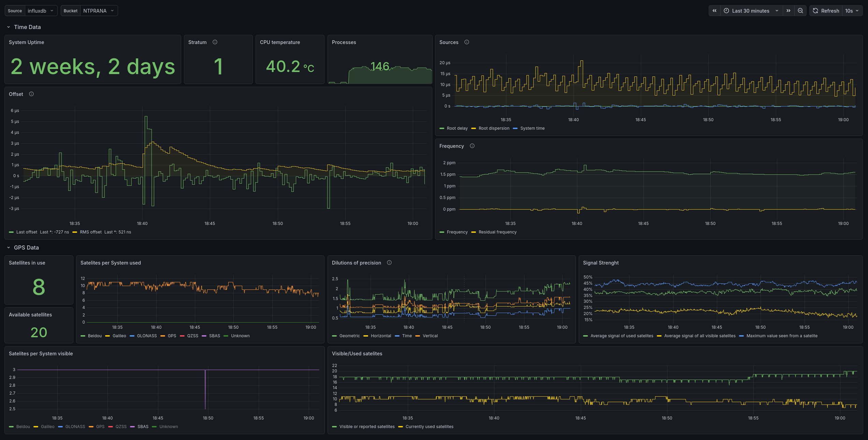This screenshot has width=868, height=440.
Task: Open the Last 30 minutes time picker
Action: pos(751,11)
